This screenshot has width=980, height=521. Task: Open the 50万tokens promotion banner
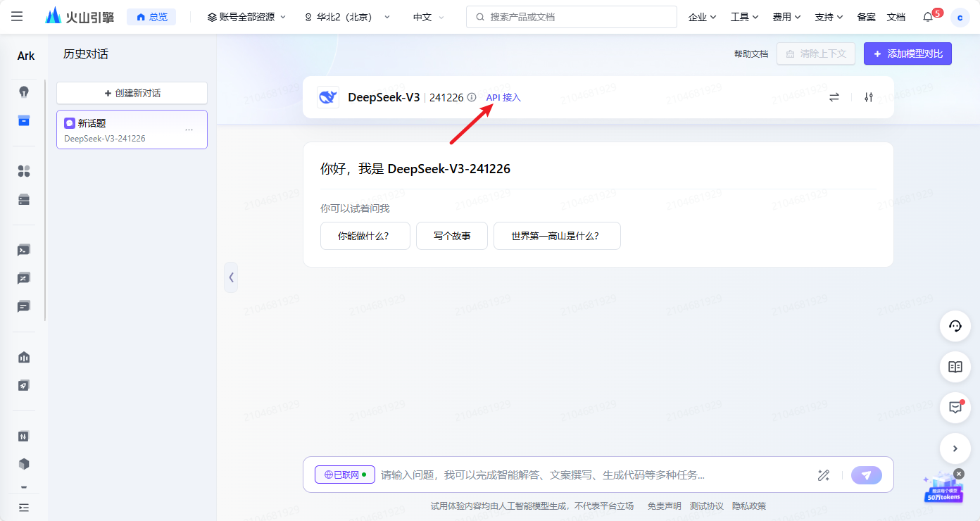(x=942, y=489)
